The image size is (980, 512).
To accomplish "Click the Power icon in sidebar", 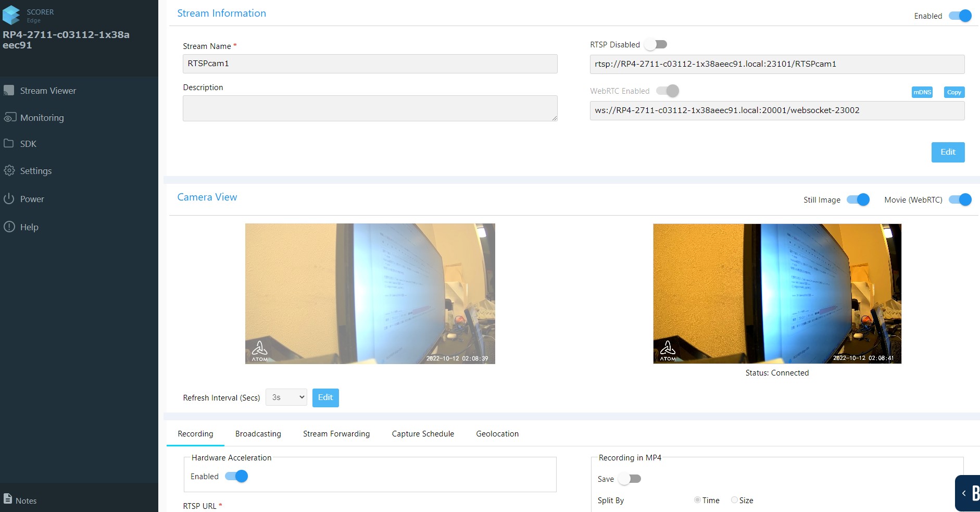I will click(9, 199).
